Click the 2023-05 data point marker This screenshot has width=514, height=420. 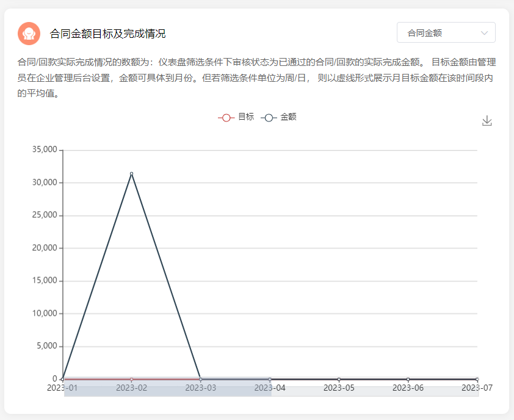click(339, 379)
